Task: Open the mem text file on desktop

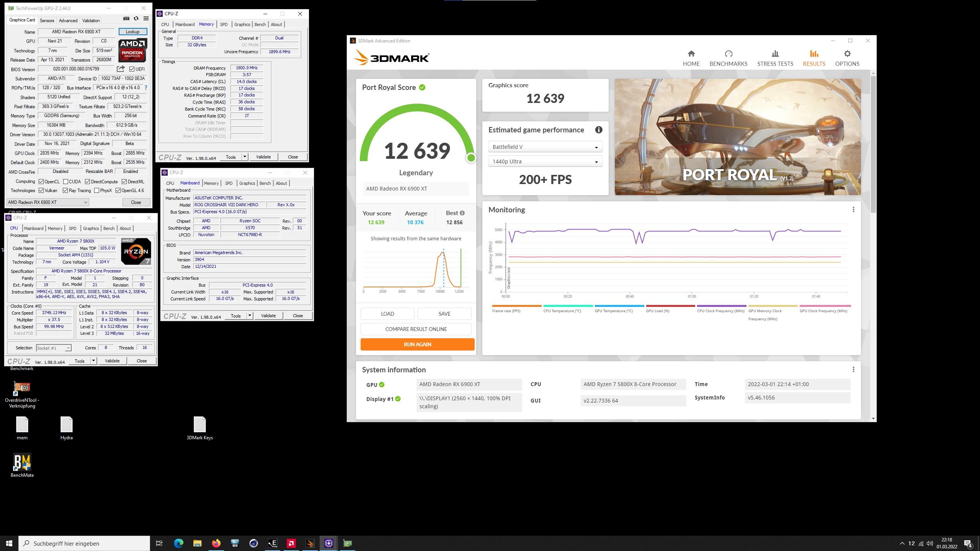Action: tap(22, 428)
